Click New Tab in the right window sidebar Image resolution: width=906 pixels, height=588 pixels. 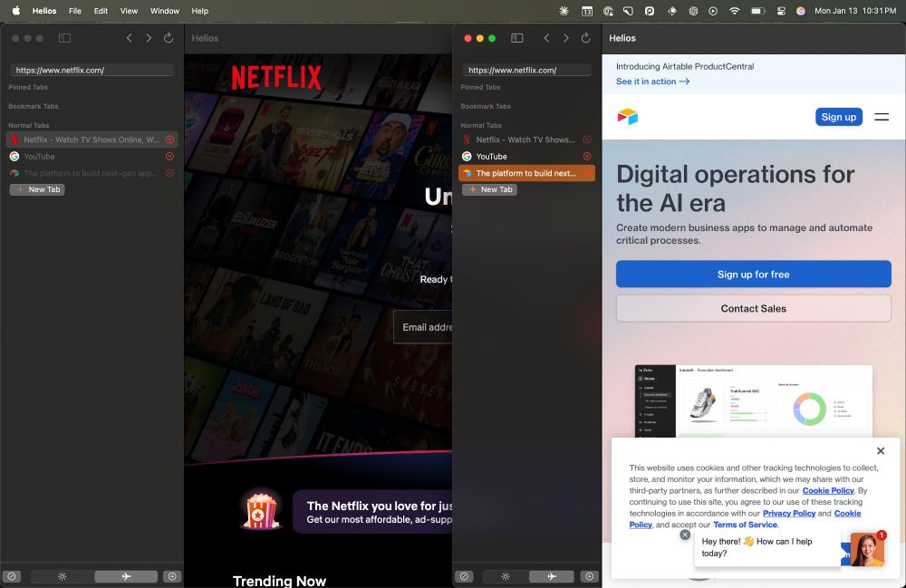click(x=490, y=189)
